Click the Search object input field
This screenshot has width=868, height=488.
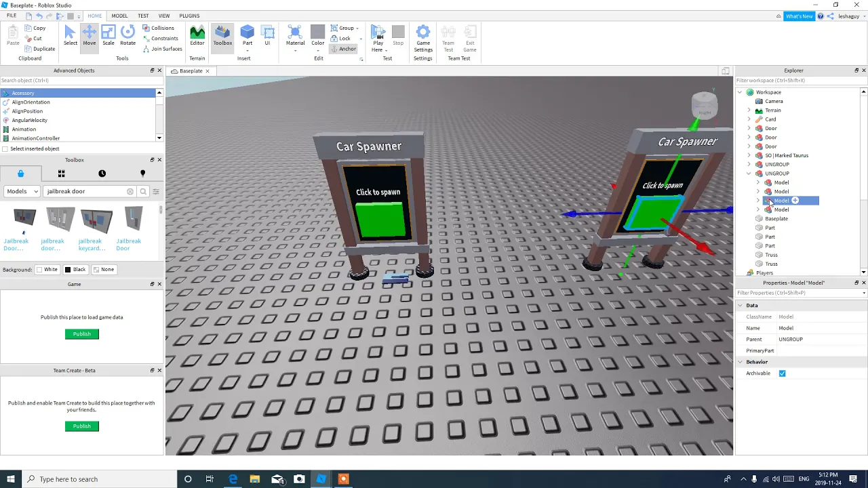click(x=81, y=81)
